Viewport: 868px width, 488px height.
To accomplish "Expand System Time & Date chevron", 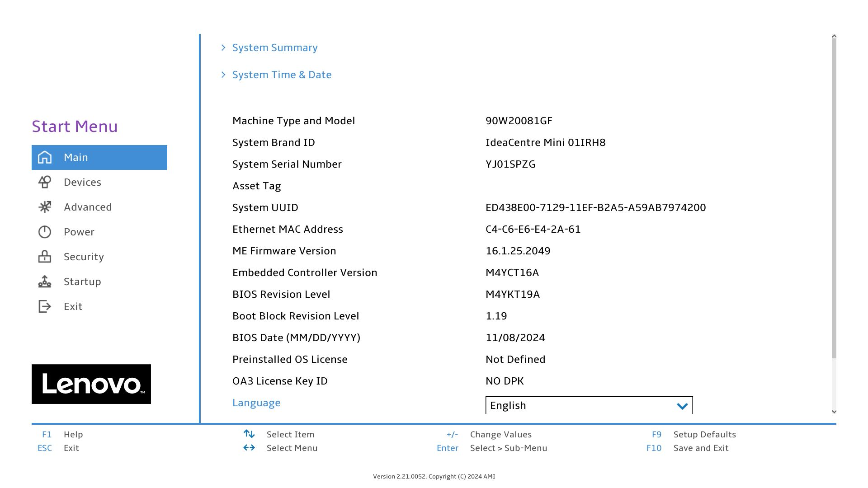I will pos(223,75).
